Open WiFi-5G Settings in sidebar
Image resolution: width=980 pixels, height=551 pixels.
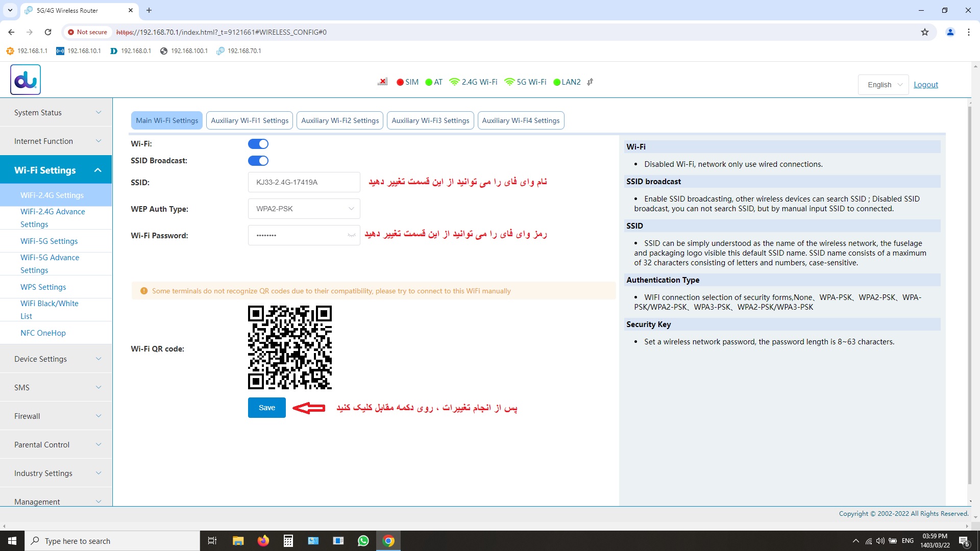49,241
